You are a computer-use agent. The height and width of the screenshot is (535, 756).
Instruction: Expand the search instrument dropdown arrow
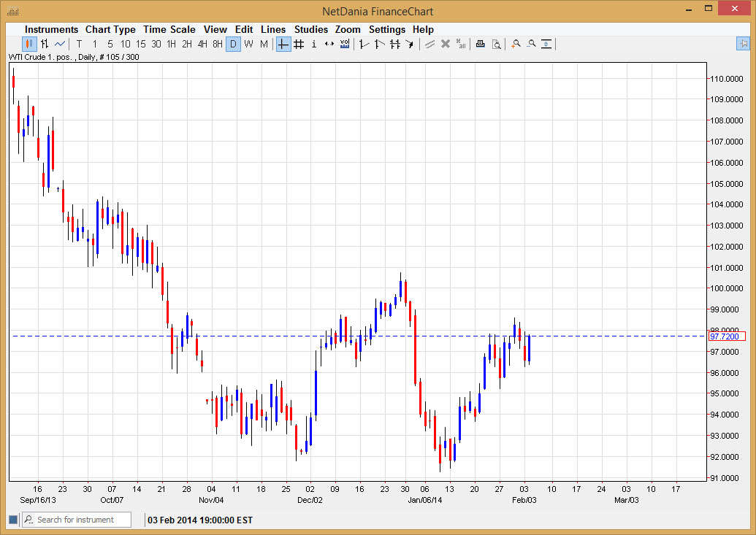[x=29, y=520]
